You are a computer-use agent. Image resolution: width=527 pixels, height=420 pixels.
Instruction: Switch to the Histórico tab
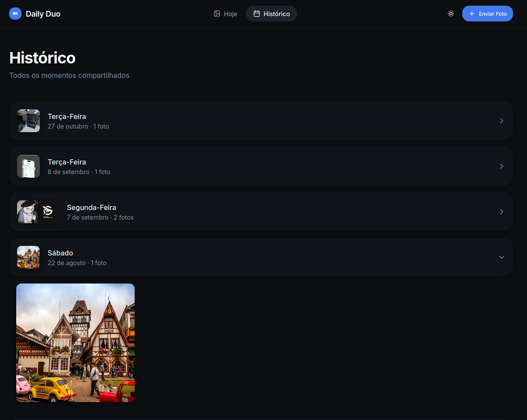tap(272, 14)
